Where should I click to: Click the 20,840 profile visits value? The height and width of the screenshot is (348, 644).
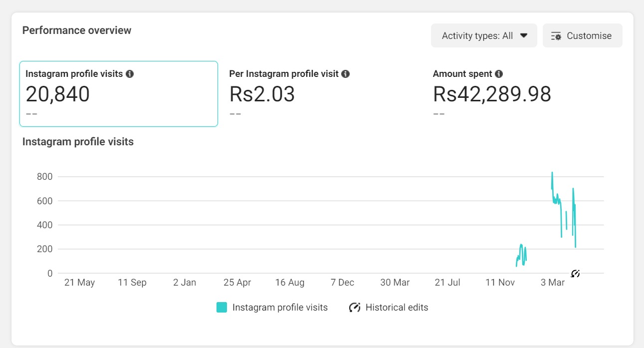coord(58,94)
